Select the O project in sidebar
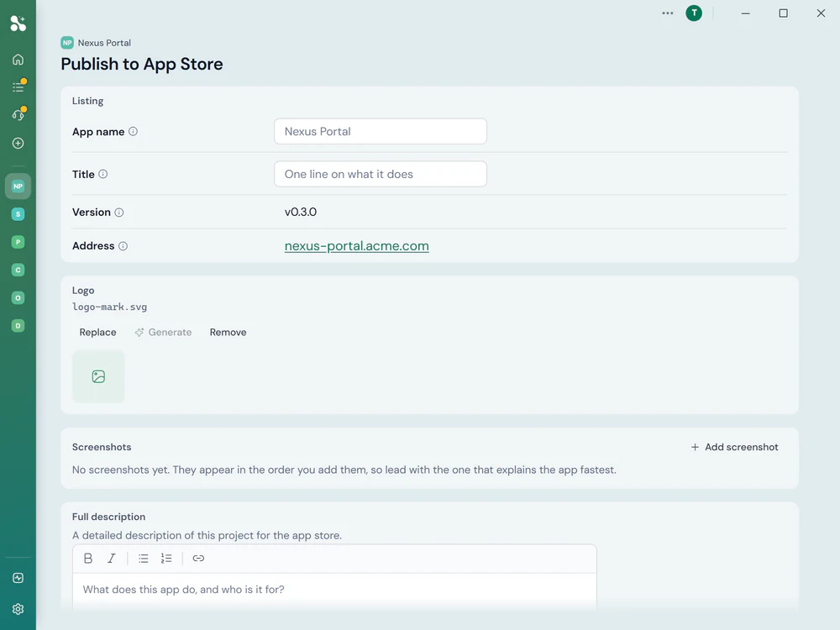Viewport: 840px width, 630px height. tap(18, 298)
